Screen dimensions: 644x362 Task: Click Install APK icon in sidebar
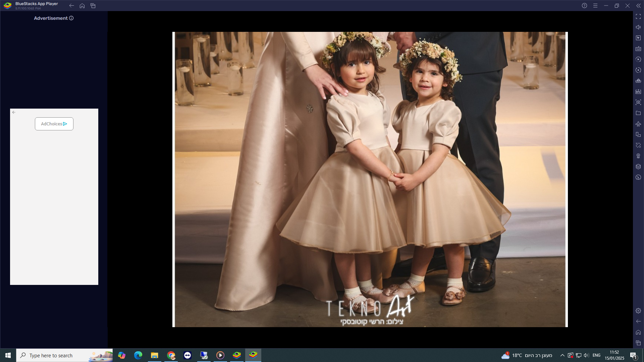click(x=638, y=92)
